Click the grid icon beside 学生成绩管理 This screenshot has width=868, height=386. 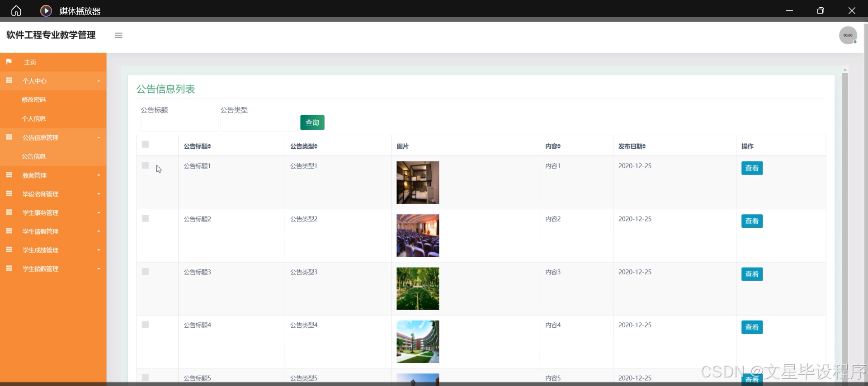9,249
